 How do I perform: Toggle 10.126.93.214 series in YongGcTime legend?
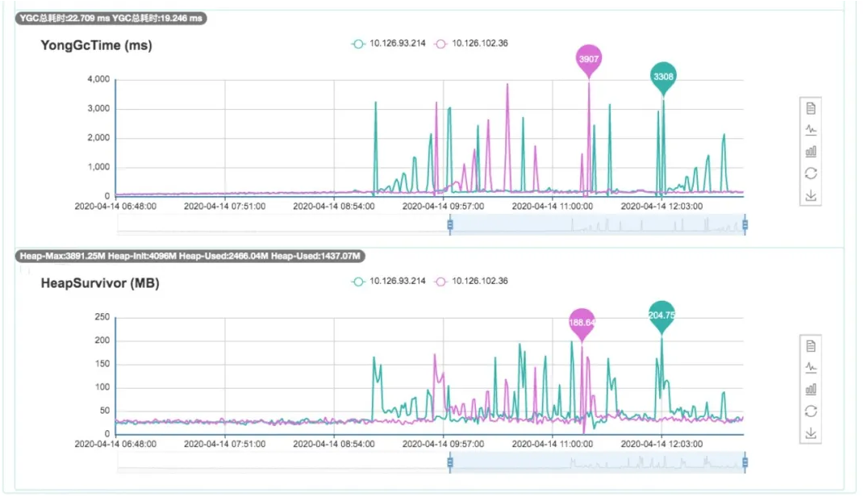[x=389, y=44]
